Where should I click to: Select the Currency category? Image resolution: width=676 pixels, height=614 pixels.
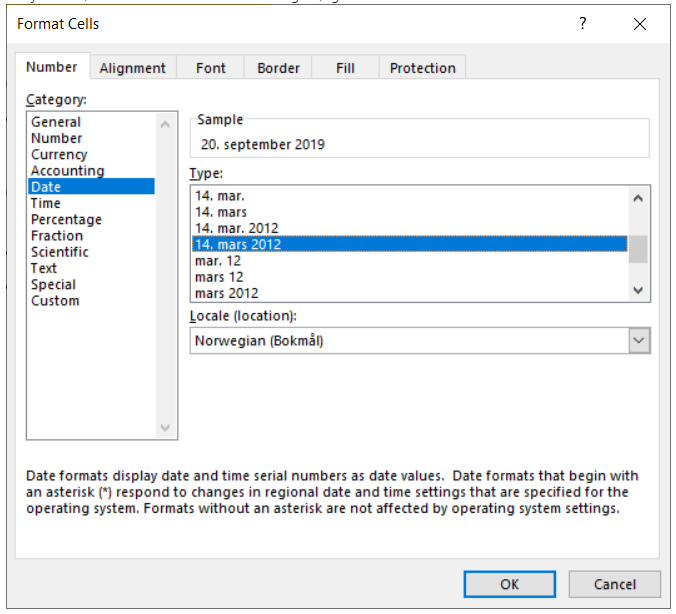point(59,155)
